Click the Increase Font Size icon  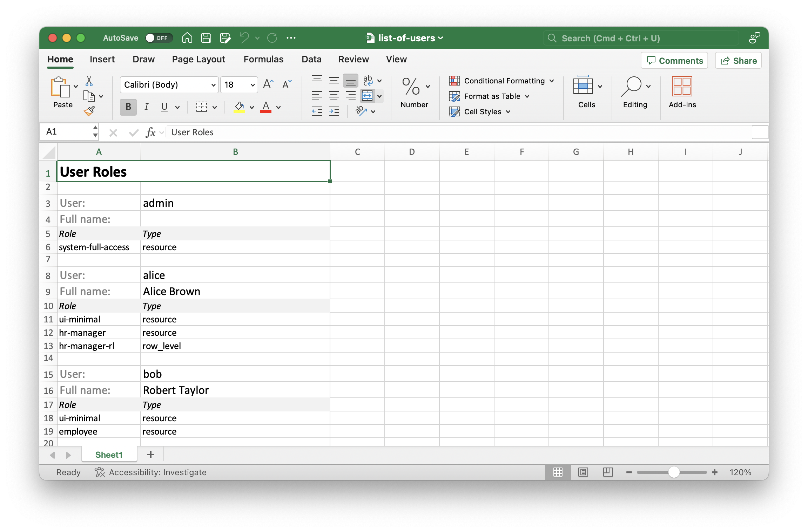(x=268, y=84)
